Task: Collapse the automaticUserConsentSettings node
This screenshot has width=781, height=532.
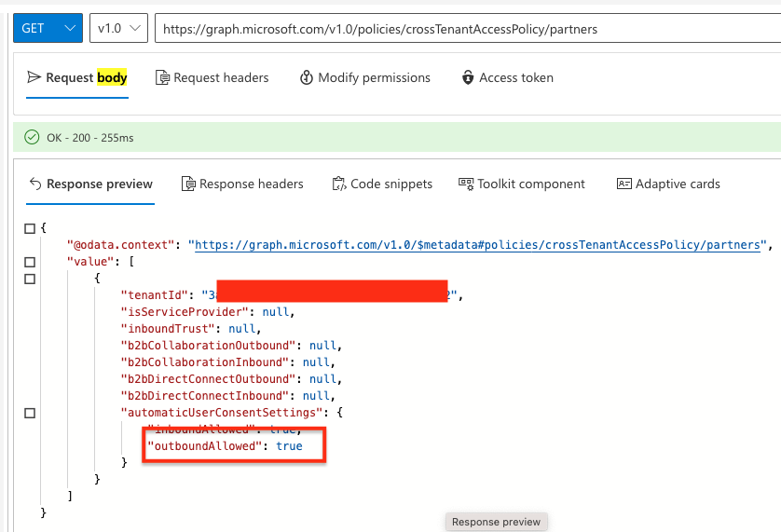Action: [x=30, y=412]
